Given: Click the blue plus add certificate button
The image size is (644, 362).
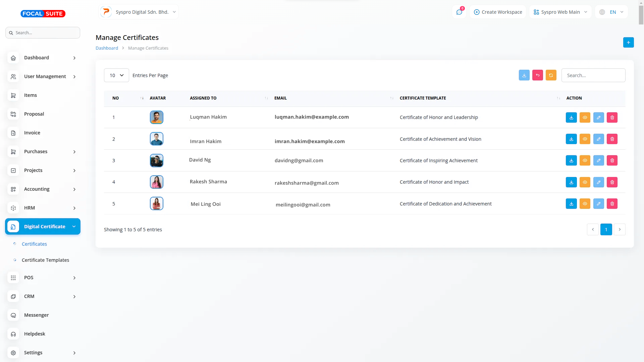Looking at the screenshot, I should click(x=628, y=43).
